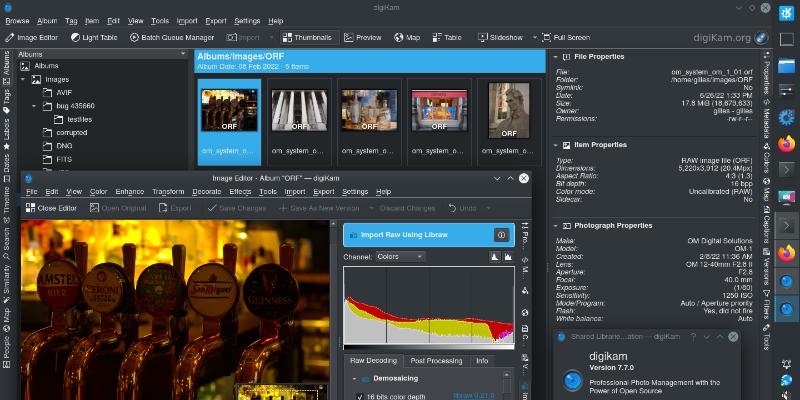Switch to Map view in toolbar
Screen dimensions: 800x400
coord(406,38)
